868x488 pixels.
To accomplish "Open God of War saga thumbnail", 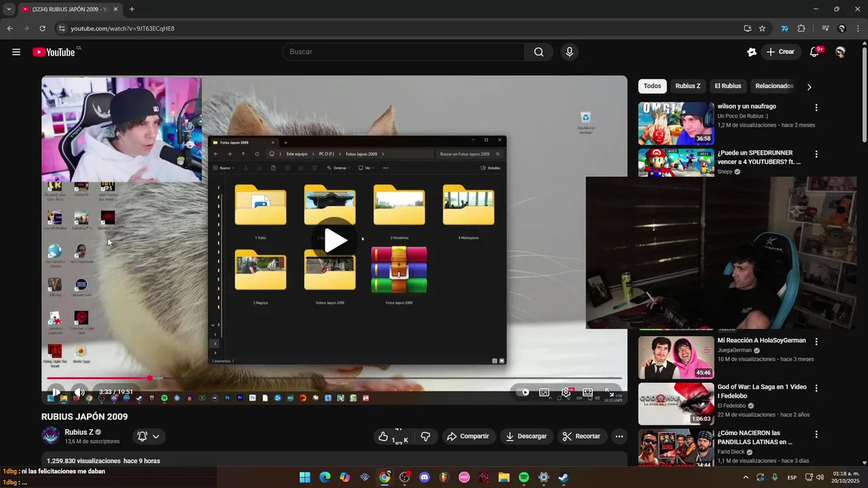I will point(676,404).
